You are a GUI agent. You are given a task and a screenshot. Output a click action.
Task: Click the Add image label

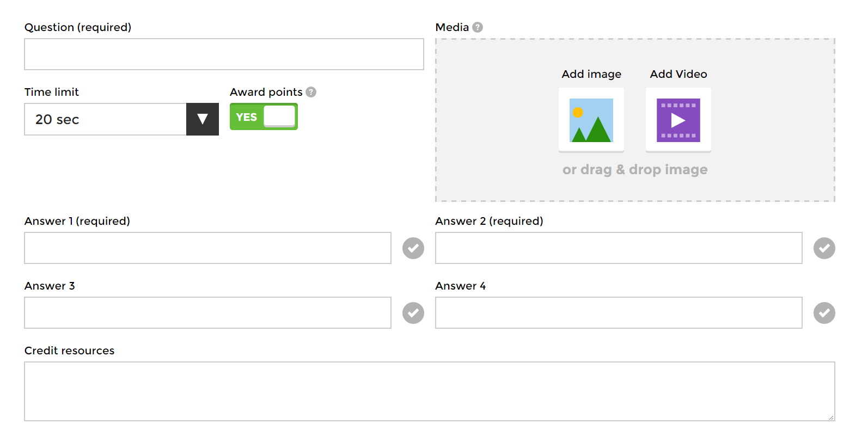click(591, 74)
